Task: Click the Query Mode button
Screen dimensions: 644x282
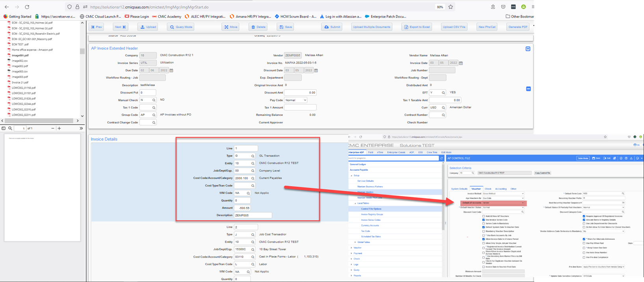Action: click(181, 27)
